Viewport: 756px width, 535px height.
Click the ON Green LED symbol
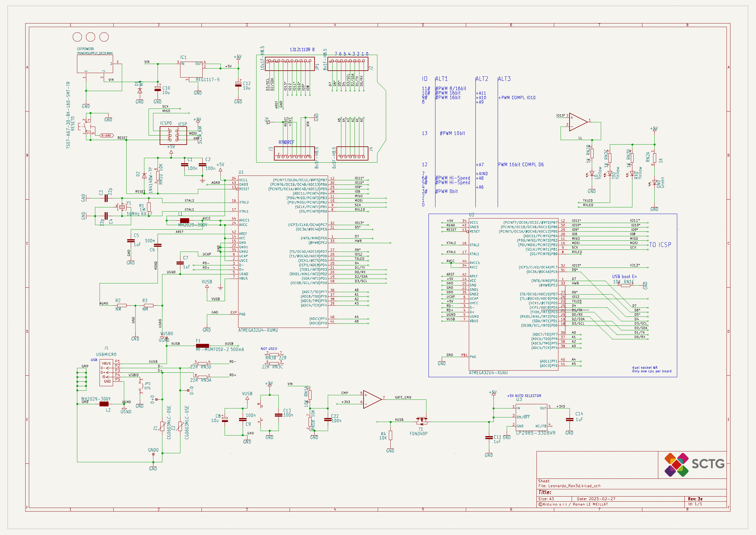point(654,182)
